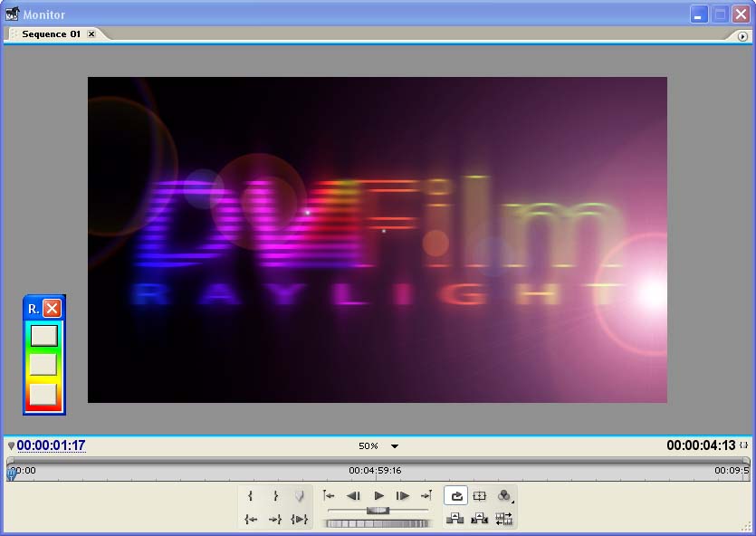
Task: Open the Trim monitor icon
Action: (503, 519)
